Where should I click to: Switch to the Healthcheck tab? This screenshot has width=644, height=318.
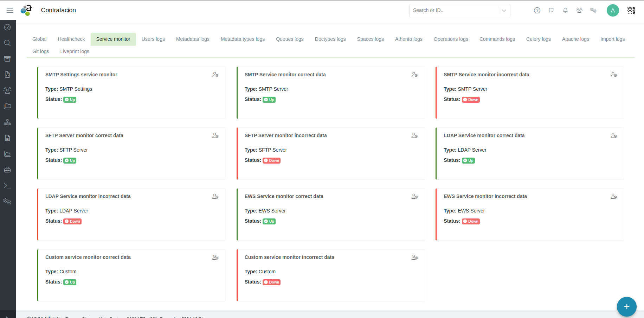click(x=71, y=39)
